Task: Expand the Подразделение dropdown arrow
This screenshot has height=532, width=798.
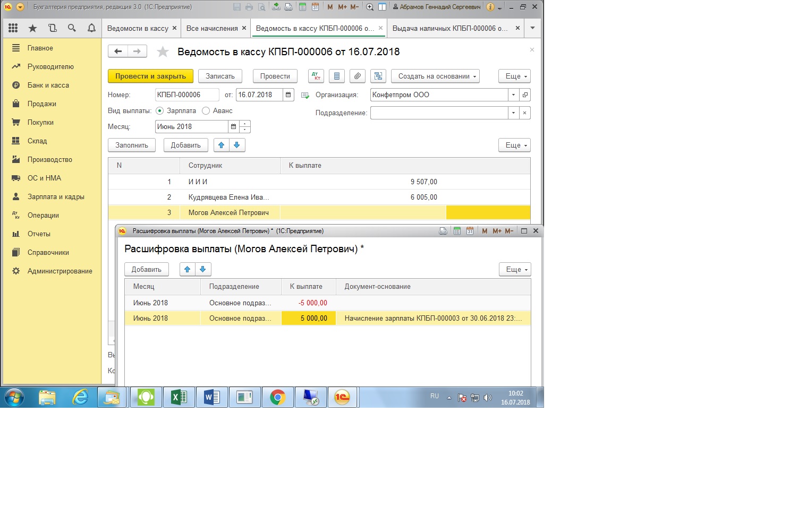Action: [x=513, y=113]
